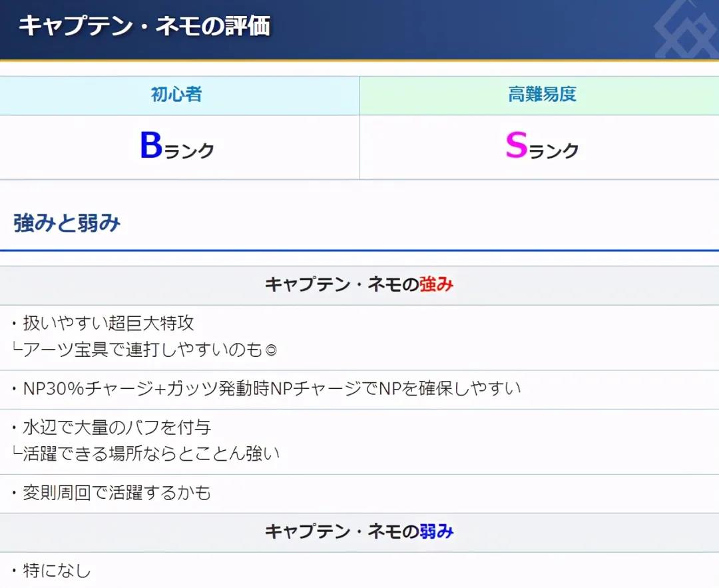Click the 扱いやすい超巨大特攻 bullet text

point(109,324)
